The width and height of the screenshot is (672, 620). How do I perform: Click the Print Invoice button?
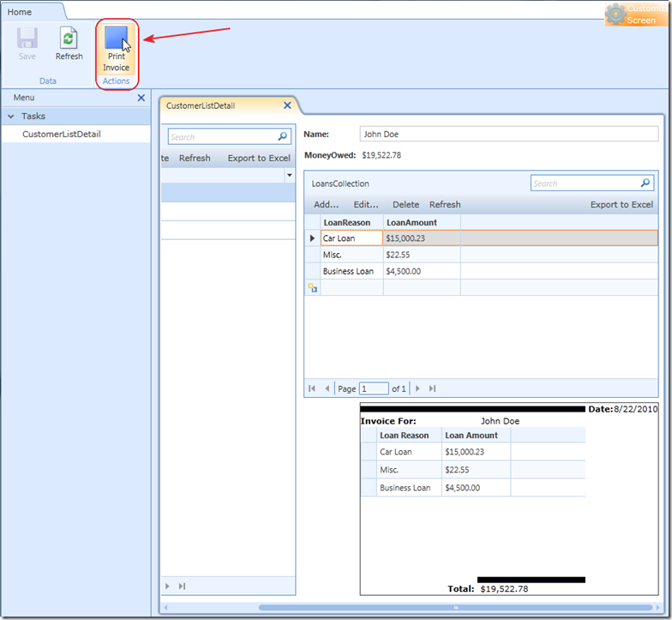(x=117, y=50)
